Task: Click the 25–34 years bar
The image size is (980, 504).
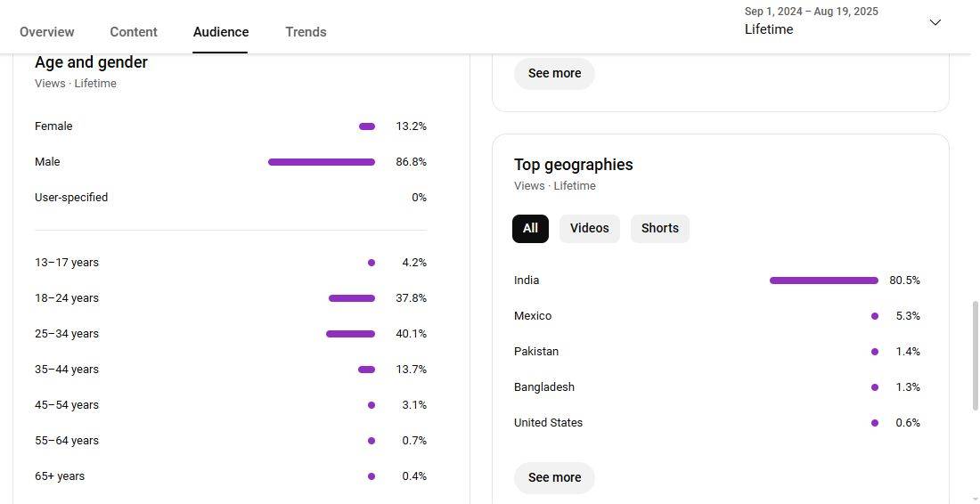Action: [x=350, y=334]
